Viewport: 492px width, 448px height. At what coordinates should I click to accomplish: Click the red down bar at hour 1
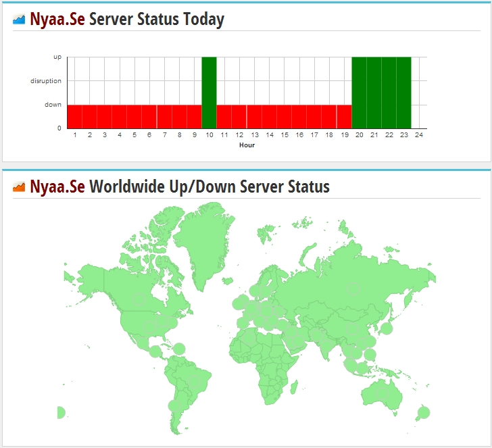(x=74, y=117)
